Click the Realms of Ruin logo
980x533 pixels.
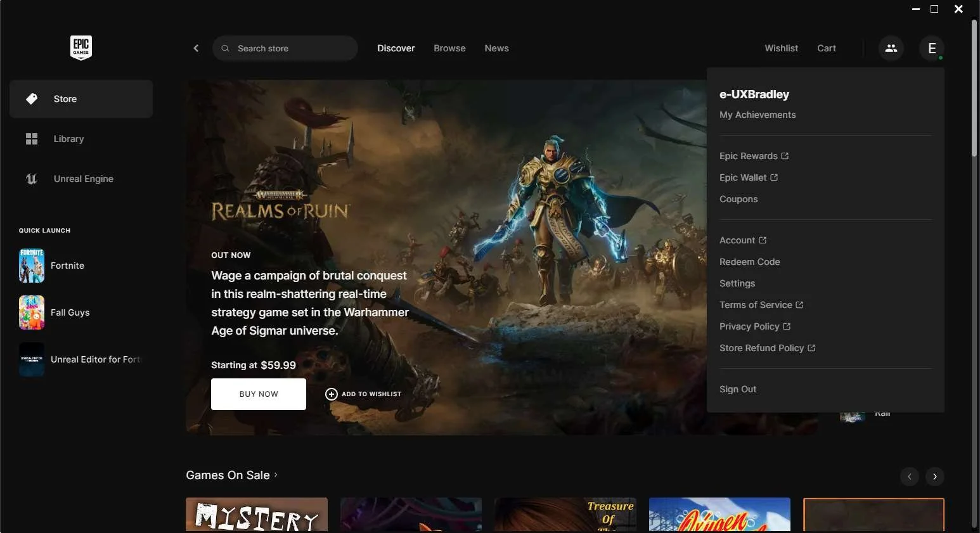point(280,205)
